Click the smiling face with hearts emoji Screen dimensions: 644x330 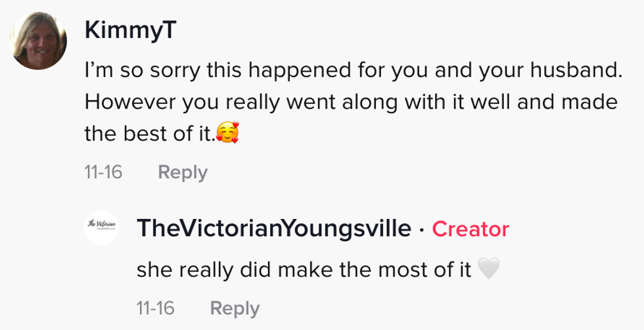[x=227, y=135]
